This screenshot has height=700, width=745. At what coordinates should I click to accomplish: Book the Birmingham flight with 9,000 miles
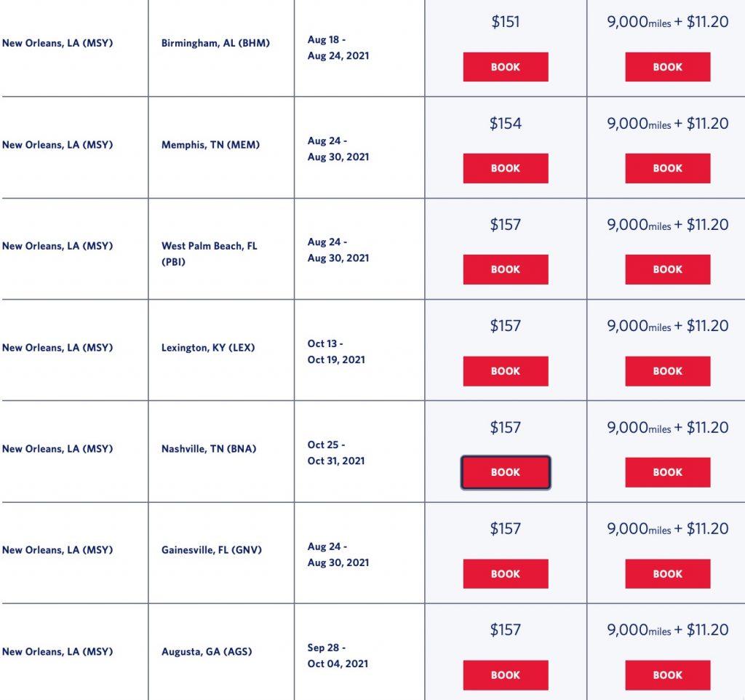tap(667, 67)
